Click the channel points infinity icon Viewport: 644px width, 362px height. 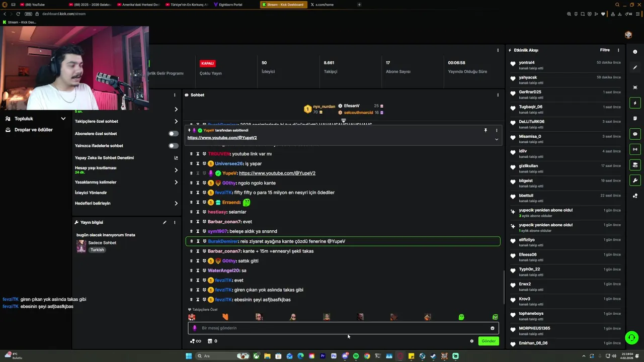click(196, 341)
